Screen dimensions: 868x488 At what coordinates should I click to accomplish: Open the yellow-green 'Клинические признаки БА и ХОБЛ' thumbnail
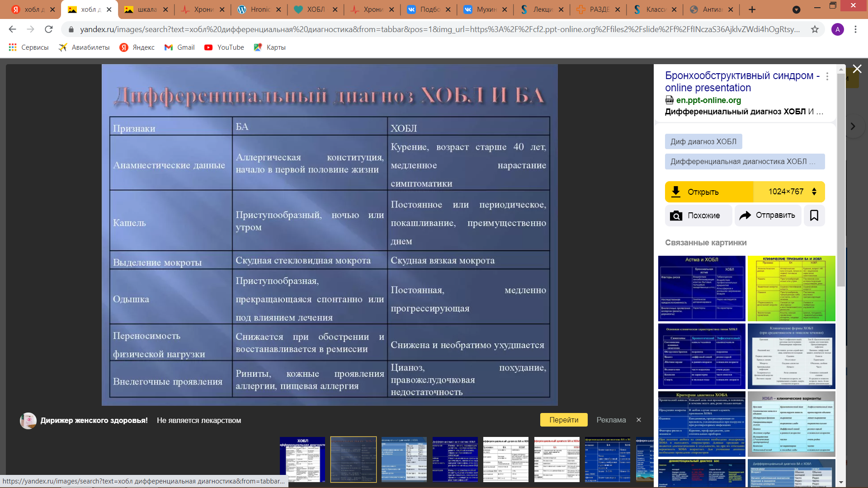pos(791,288)
